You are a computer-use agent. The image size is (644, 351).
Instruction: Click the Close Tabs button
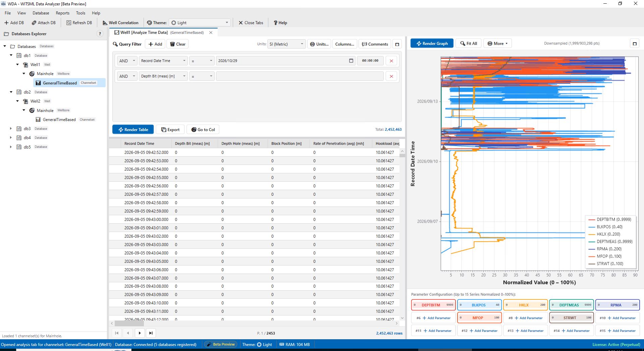[x=251, y=23]
